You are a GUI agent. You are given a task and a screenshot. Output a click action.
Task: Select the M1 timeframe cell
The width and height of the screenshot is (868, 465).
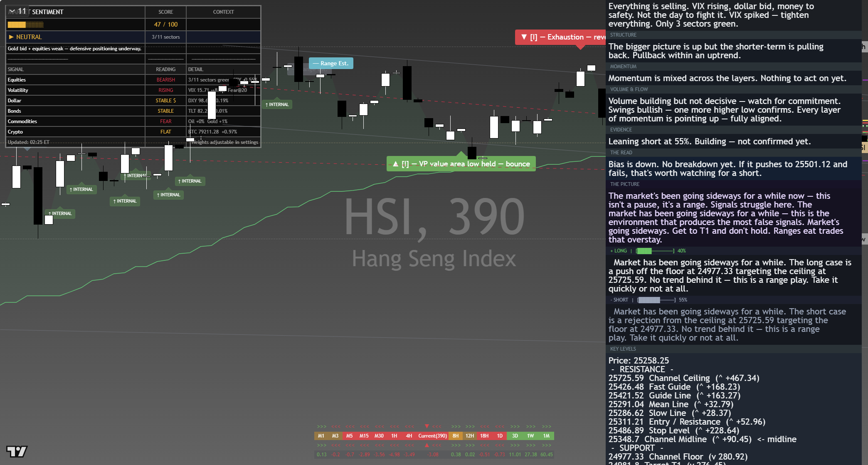tap(321, 436)
